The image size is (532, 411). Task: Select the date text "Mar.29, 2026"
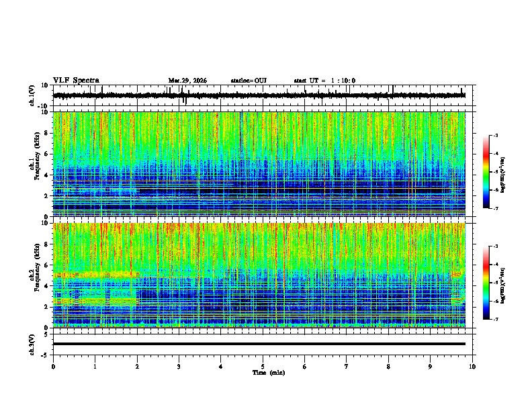187,81
